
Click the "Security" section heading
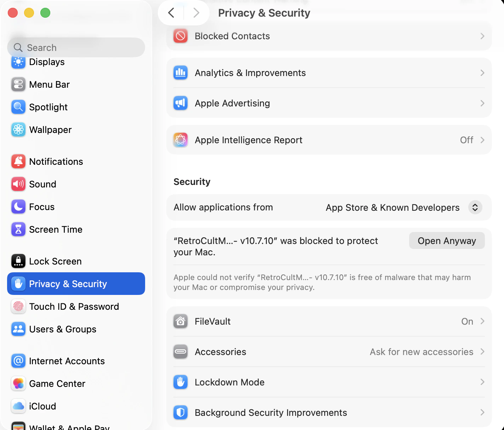click(192, 182)
